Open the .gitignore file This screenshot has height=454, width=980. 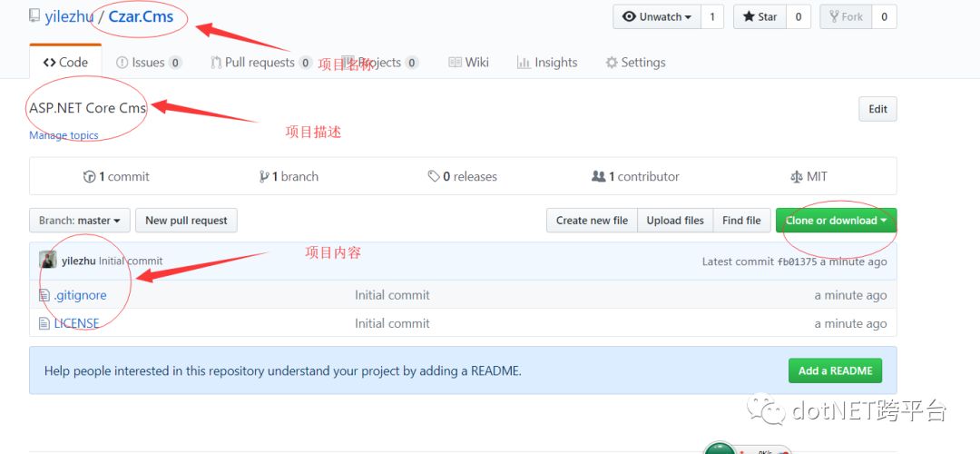pos(80,295)
